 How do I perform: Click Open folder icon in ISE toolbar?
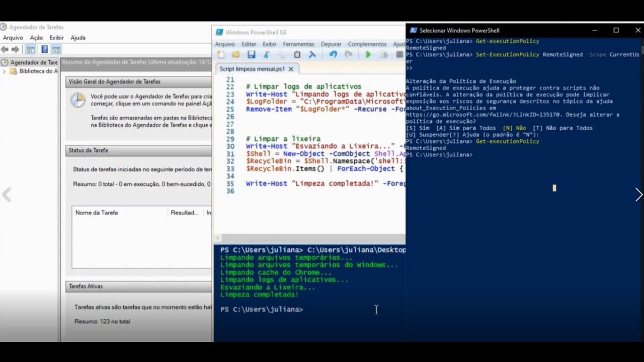click(236, 54)
